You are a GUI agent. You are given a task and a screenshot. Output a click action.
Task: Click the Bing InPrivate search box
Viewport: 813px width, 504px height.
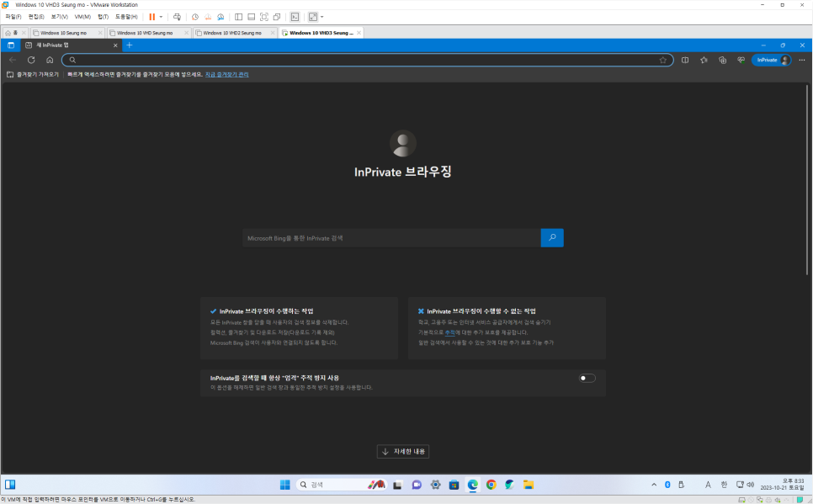pos(391,238)
